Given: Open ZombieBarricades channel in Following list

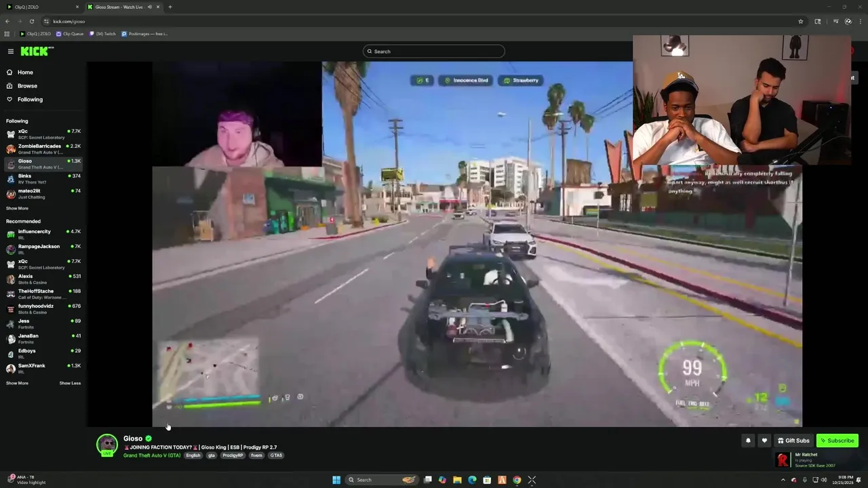Looking at the screenshot, I should [43, 149].
